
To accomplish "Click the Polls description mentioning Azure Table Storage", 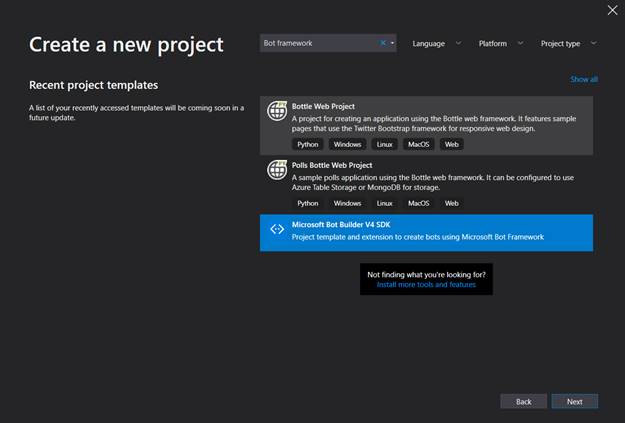I will [433, 183].
